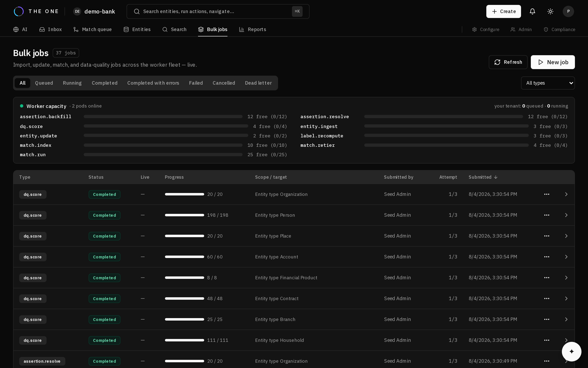The height and width of the screenshot is (368, 588).
Task: Click 8/4/2026, 3:30:49 PM timestamp
Action: pyautogui.click(x=493, y=361)
